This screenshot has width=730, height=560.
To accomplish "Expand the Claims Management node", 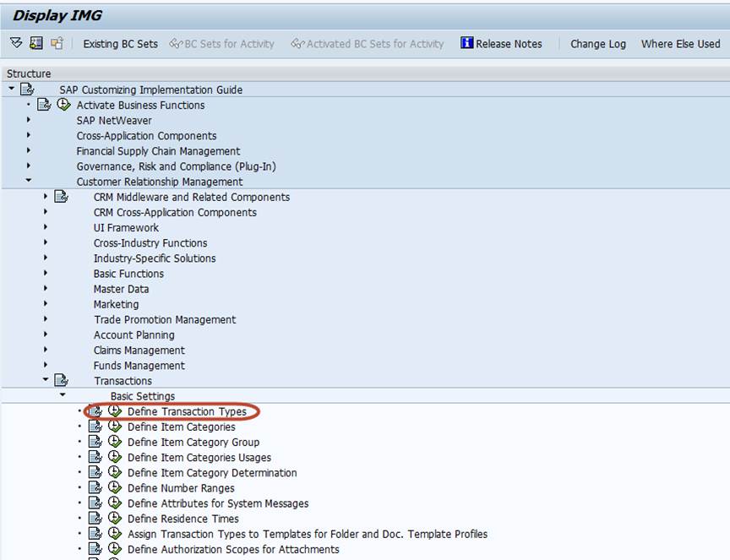I will point(45,350).
